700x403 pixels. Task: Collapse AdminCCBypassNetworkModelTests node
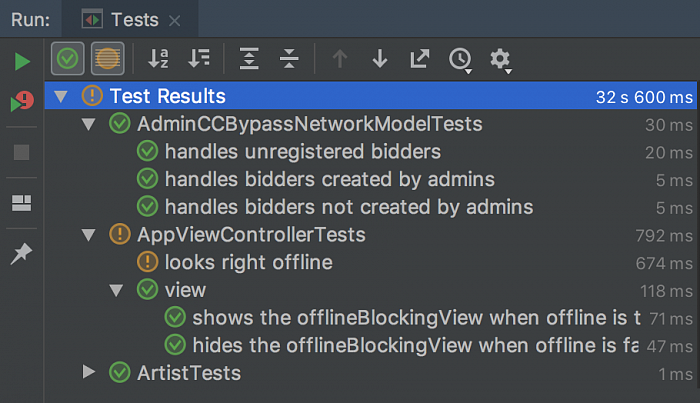(88, 124)
